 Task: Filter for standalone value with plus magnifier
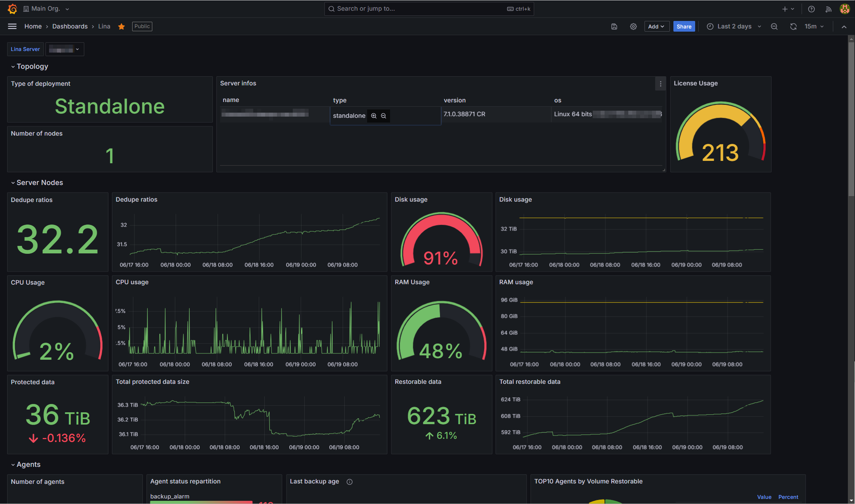[x=374, y=116]
